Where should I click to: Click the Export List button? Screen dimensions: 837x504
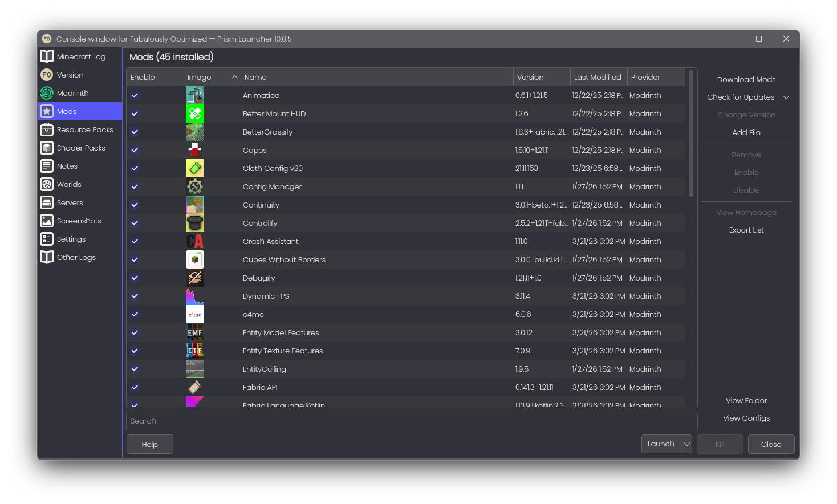click(746, 230)
